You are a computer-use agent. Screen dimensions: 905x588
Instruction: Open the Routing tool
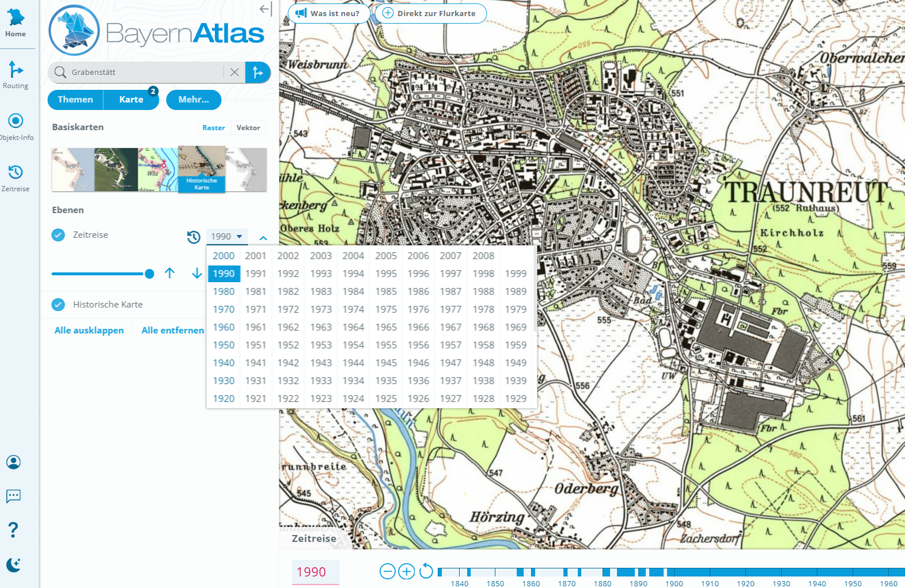(16, 75)
